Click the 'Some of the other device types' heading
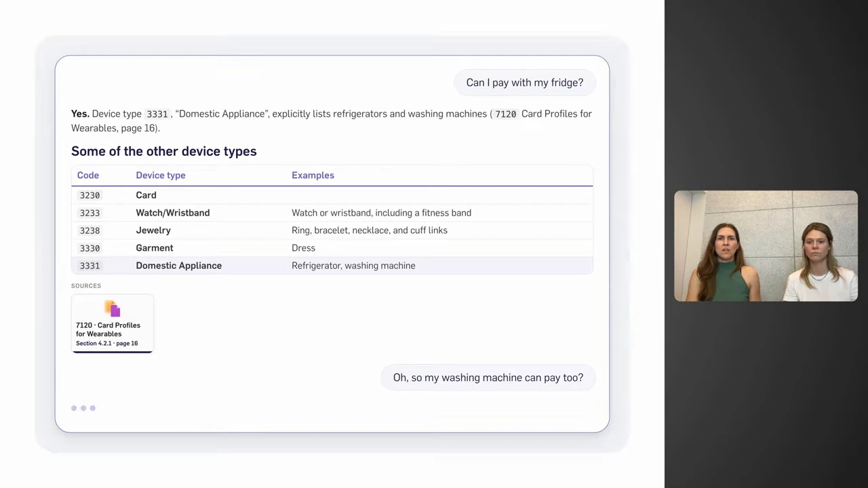The image size is (868, 488). pyautogui.click(x=164, y=151)
